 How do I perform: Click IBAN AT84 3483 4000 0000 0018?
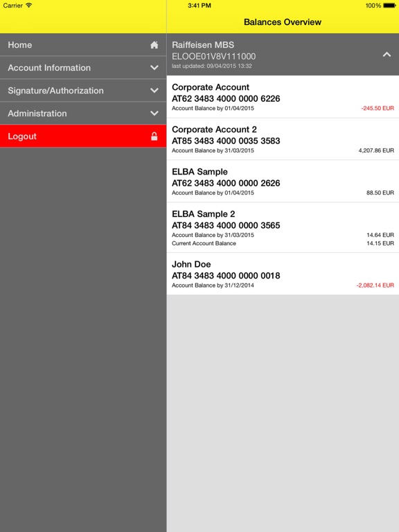226,275
